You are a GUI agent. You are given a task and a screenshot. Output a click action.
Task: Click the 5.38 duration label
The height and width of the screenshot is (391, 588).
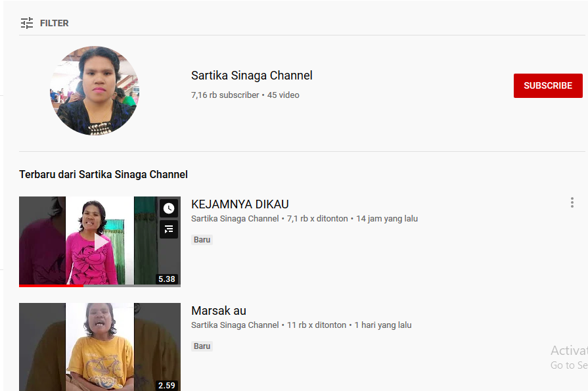pyautogui.click(x=168, y=279)
